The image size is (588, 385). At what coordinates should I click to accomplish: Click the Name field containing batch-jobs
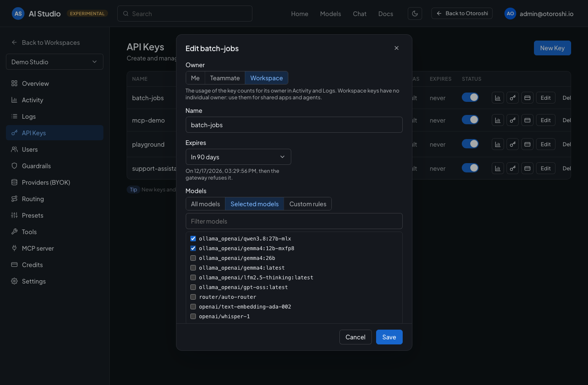point(294,125)
